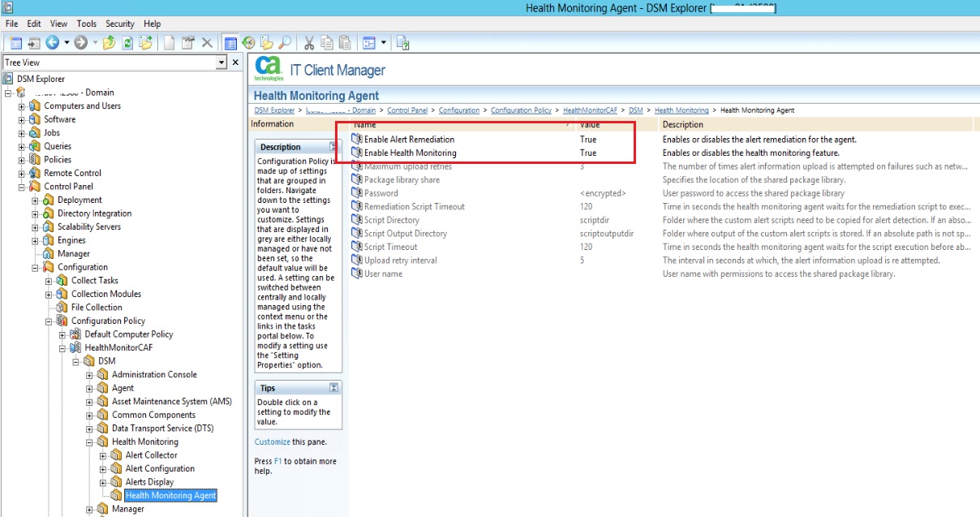Click the Script Timeout value 120
This screenshot has width=980, height=517.
[x=586, y=247]
